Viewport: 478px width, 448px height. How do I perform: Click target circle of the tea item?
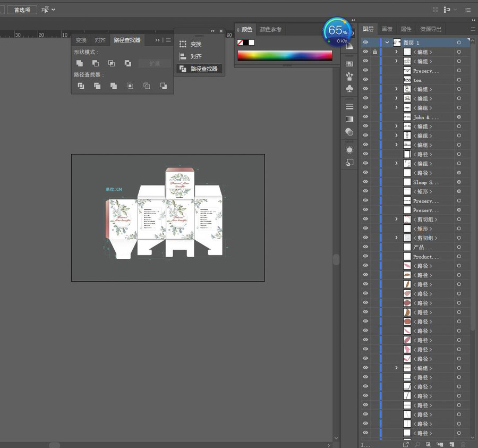pos(459,80)
